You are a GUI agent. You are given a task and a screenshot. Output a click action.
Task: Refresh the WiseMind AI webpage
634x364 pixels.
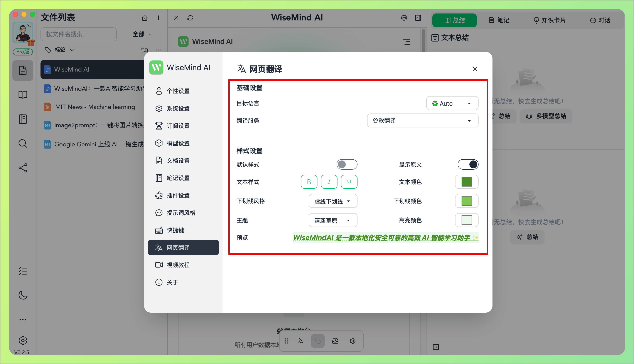pos(190,18)
